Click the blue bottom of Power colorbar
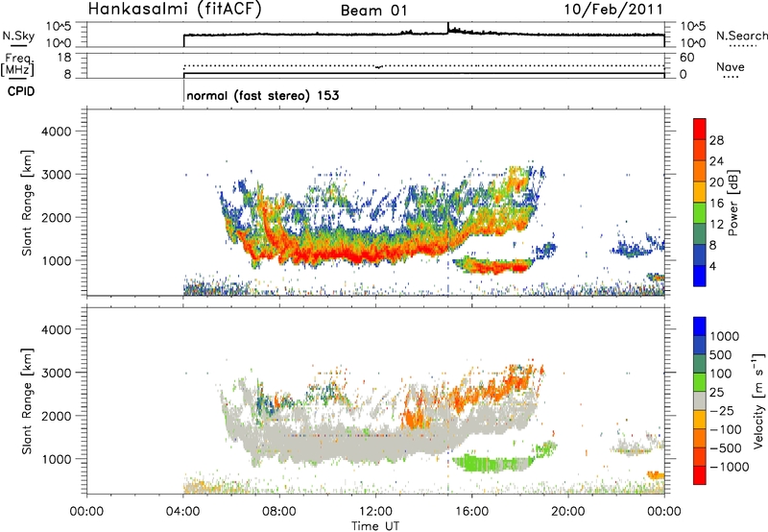This screenshot has height=532, width=768. 700,276
